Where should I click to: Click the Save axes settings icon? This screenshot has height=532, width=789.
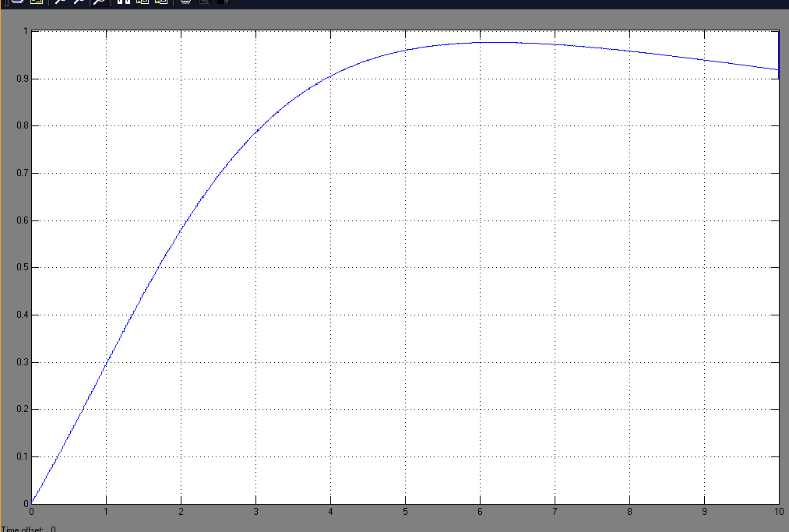tap(143, 2)
